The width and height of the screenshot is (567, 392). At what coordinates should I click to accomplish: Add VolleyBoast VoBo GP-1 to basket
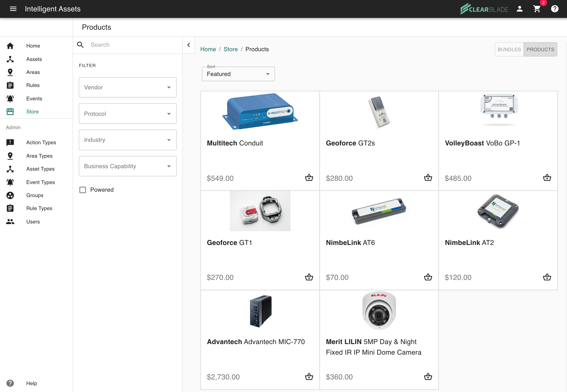[x=547, y=178]
